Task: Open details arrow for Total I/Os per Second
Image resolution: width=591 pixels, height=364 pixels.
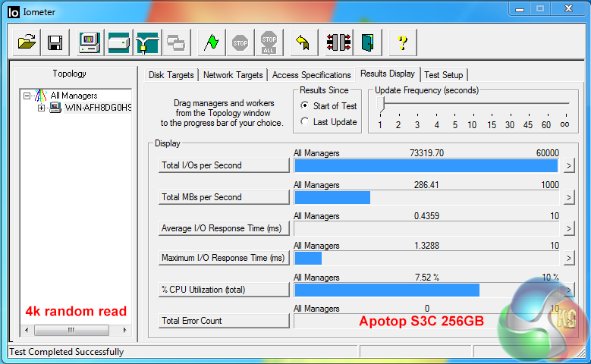Action: pyautogui.click(x=569, y=166)
